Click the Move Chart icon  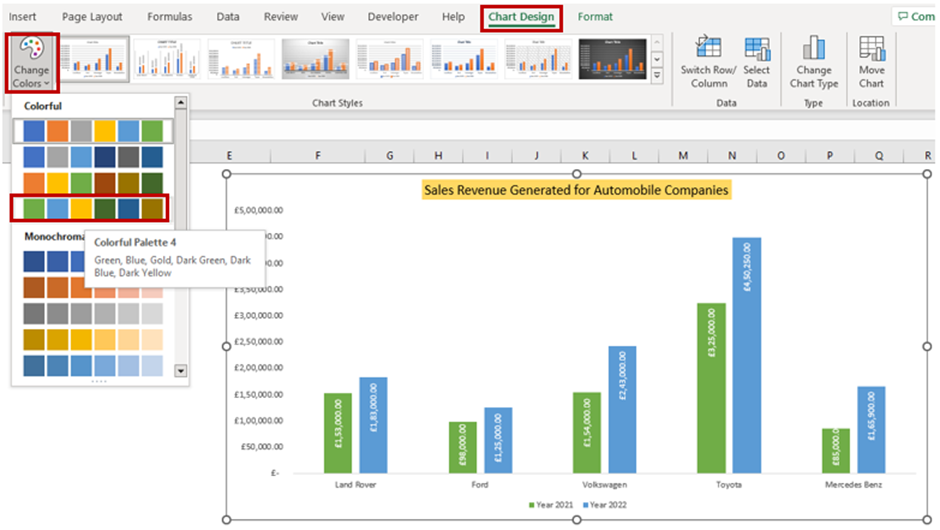pos(871,48)
